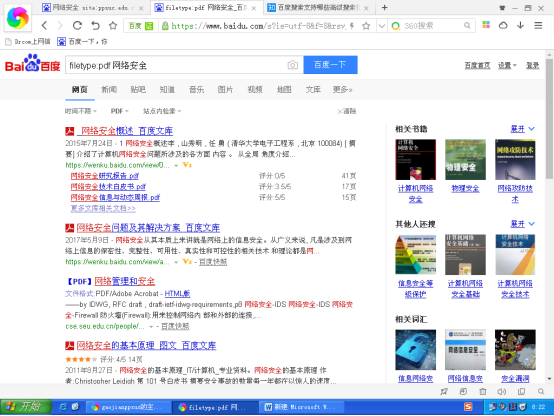Open downloads with the down arrow icon
The width and height of the screenshot is (554, 416).
[x=520, y=25]
